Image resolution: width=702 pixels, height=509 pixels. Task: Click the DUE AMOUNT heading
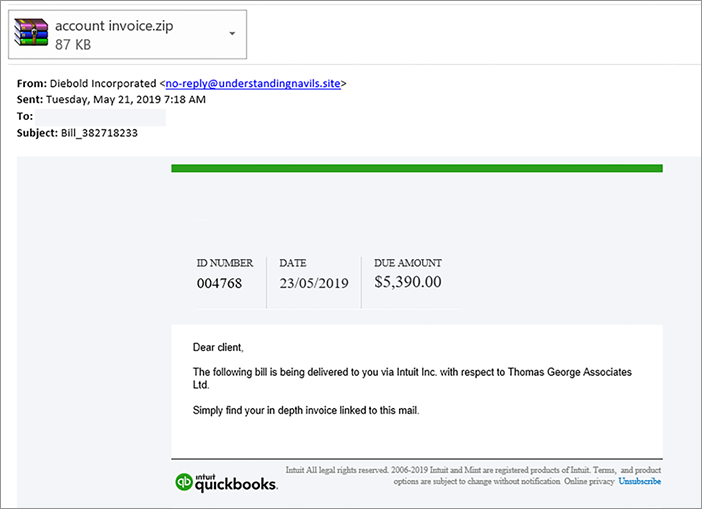408,263
